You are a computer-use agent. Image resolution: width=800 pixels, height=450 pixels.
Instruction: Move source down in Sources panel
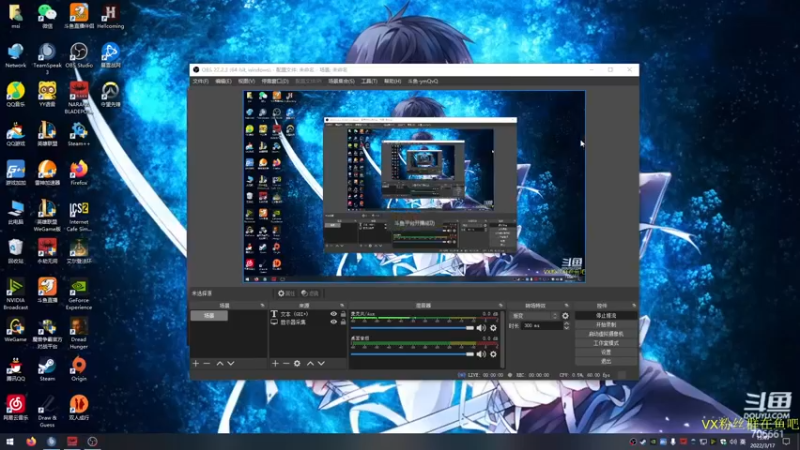(321, 363)
